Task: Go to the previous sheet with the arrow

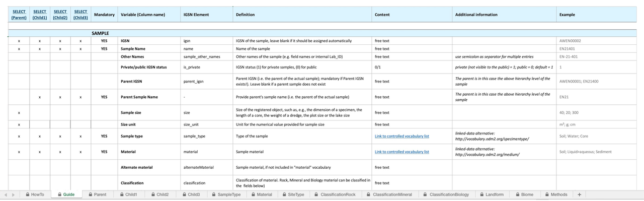Action: 6,194
